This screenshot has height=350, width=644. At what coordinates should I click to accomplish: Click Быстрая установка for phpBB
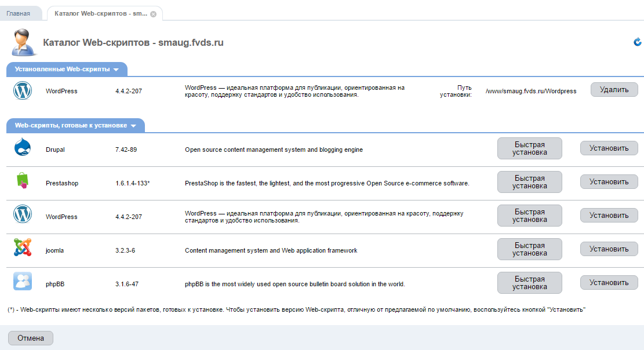point(529,283)
